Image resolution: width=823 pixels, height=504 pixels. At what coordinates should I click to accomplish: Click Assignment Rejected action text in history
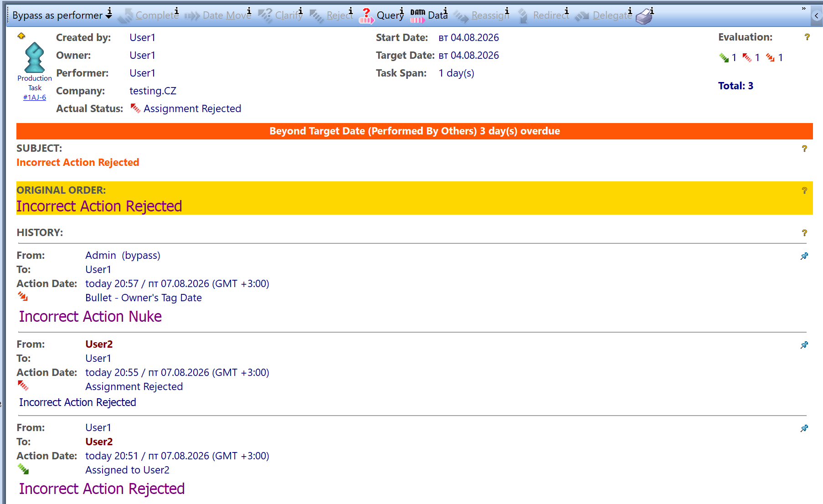coord(134,386)
